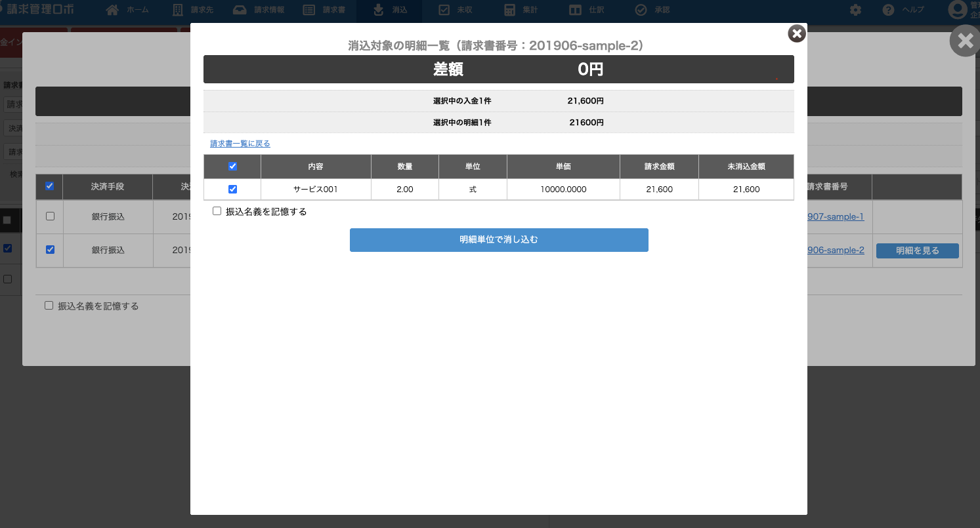The image size is (980, 528).
Task: Select the 消込 download icon tab
Action: click(378, 10)
